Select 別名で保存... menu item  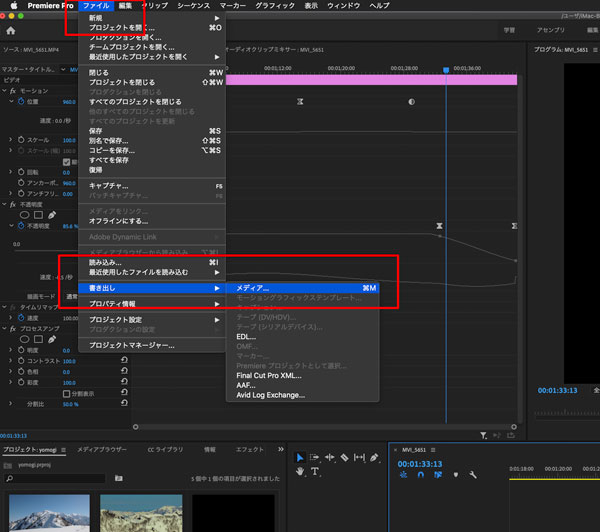pos(152,140)
